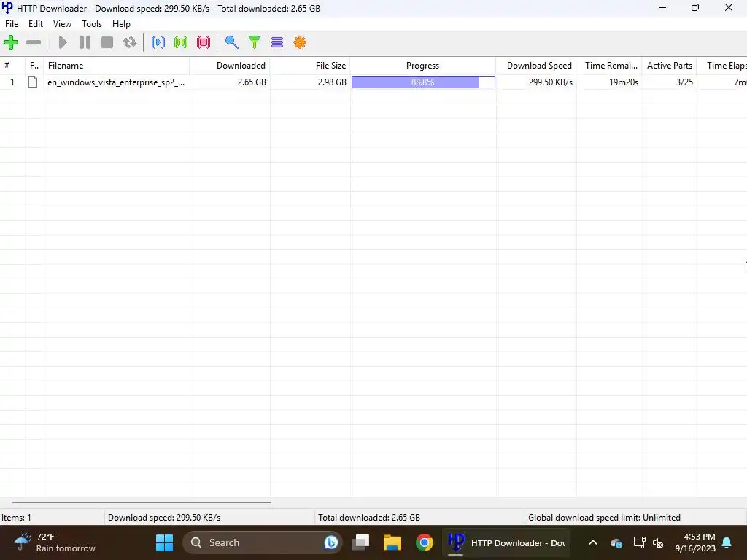Image resolution: width=747 pixels, height=560 pixels.
Task: Click the green Pause active downloads icon
Action: pyautogui.click(x=181, y=42)
